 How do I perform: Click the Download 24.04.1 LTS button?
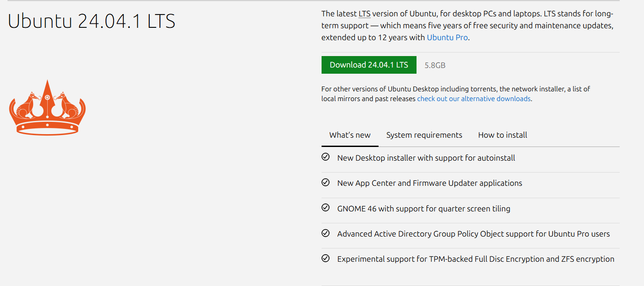click(369, 65)
